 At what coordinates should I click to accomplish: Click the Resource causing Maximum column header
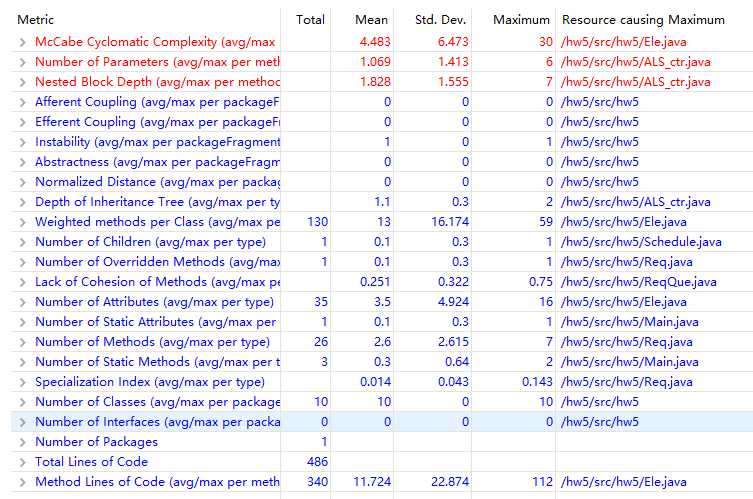coord(643,20)
